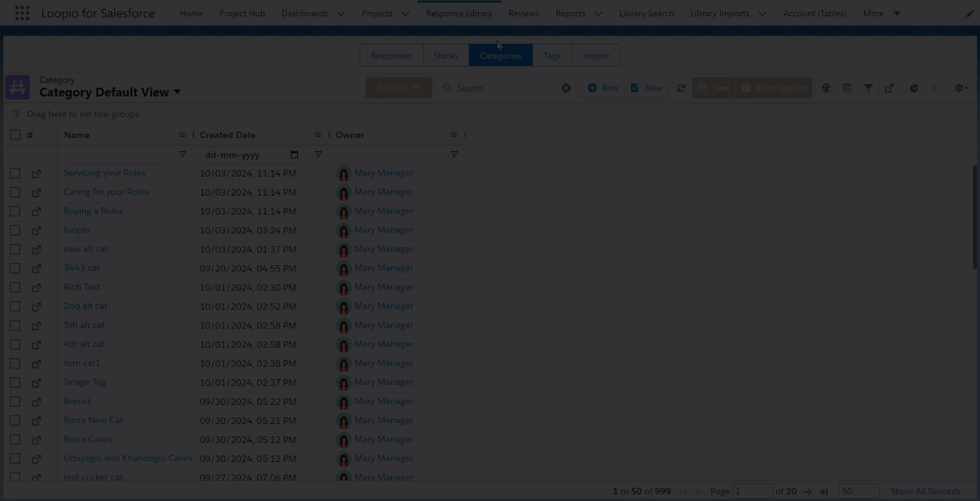Screen dimensions: 980x501
Task: Check the Borra3 row checkbox
Action: point(15,401)
